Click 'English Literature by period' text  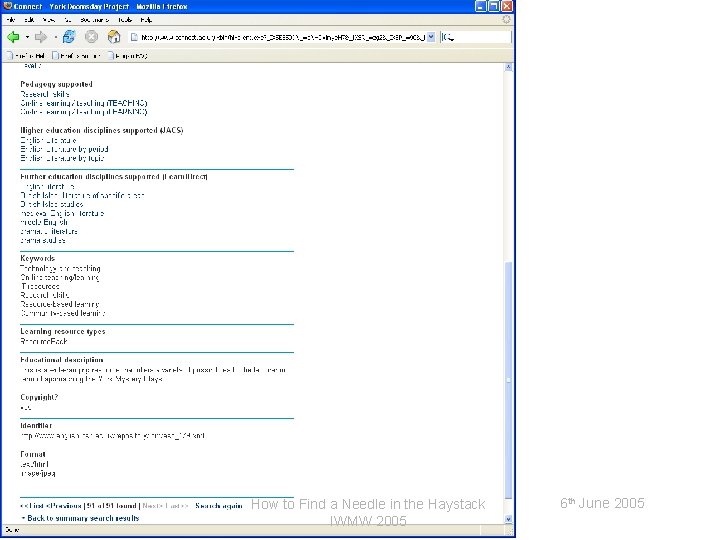pos(64,149)
